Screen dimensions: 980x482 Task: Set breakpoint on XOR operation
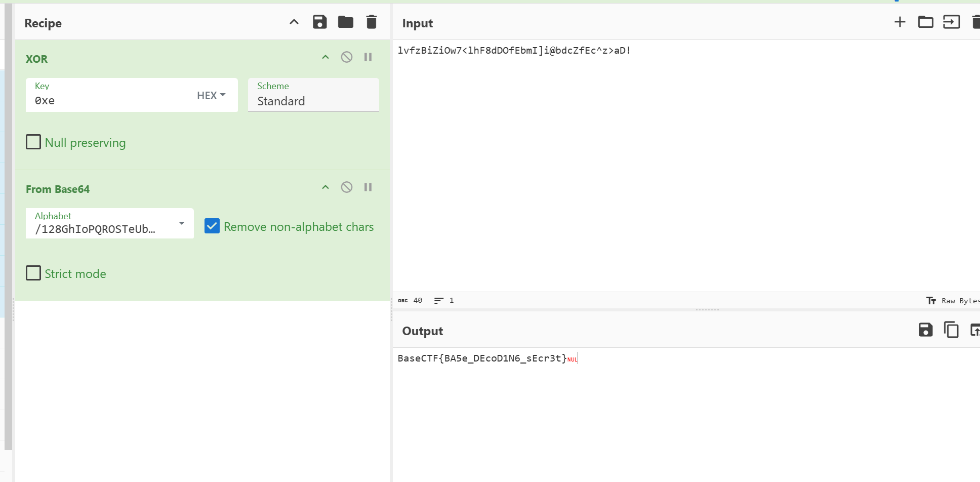pyautogui.click(x=368, y=57)
